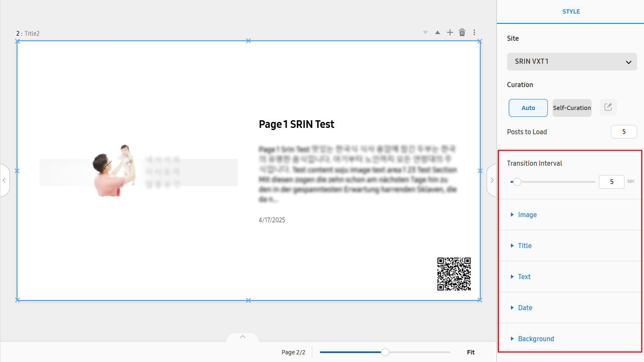Screen dimensions: 644x362
Task: Click the Transition Interval slider handle
Action: coord(517,182)
